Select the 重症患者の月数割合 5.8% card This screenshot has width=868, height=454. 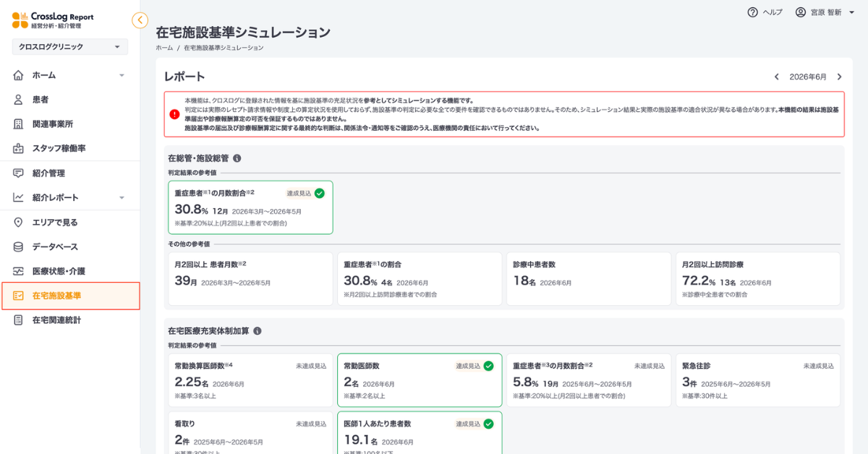coord(589,380)
